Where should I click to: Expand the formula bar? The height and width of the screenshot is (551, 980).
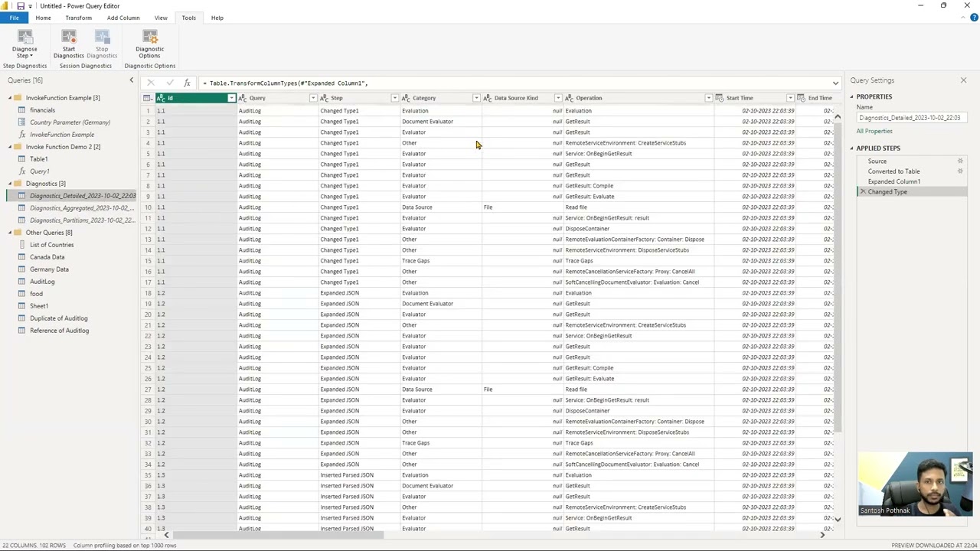[835, 83]
